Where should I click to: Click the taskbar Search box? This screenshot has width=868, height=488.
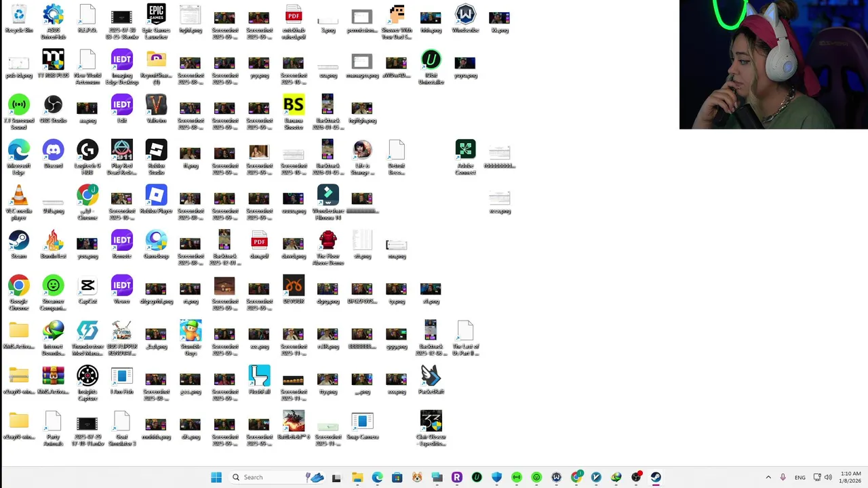point(276,477)
